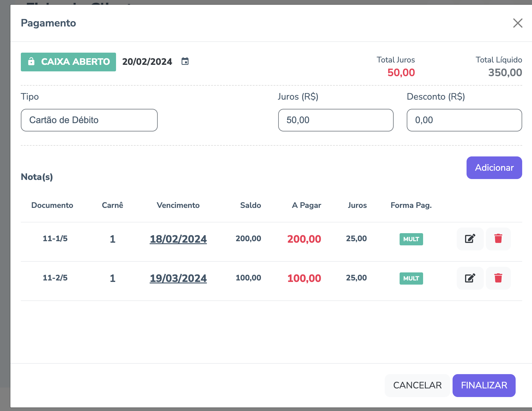
Task: Edit the 11-2/5 installment row
Action: [470, 278]
